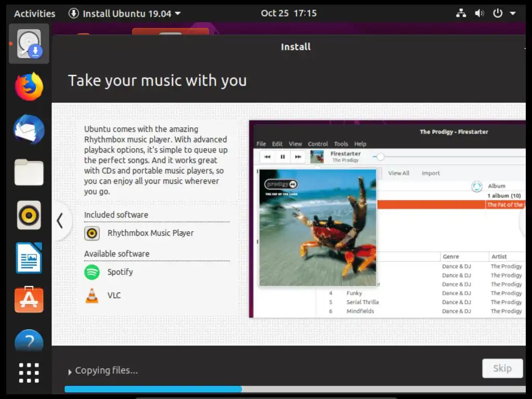Select the Rhythmbox Music Player text
This screenshot has height=399, width=532.
tap(151, 233)
